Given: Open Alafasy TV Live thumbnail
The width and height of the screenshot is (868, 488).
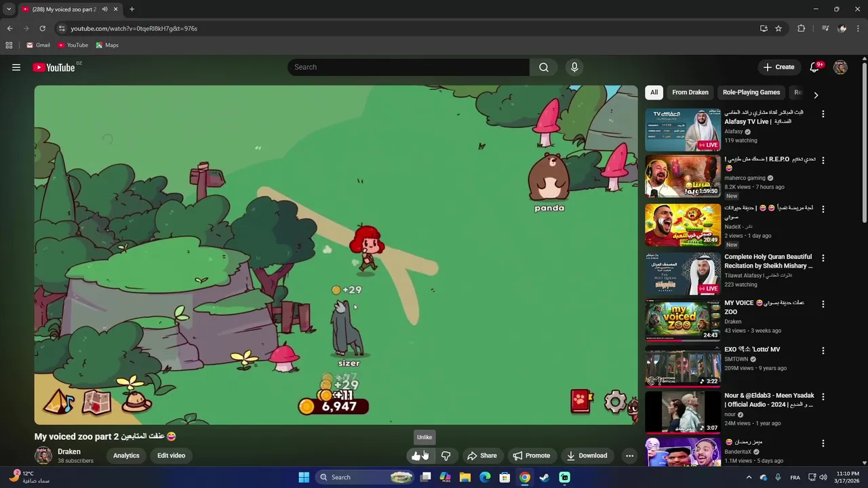Looking at the screenshot, I should tap(683, 130).
